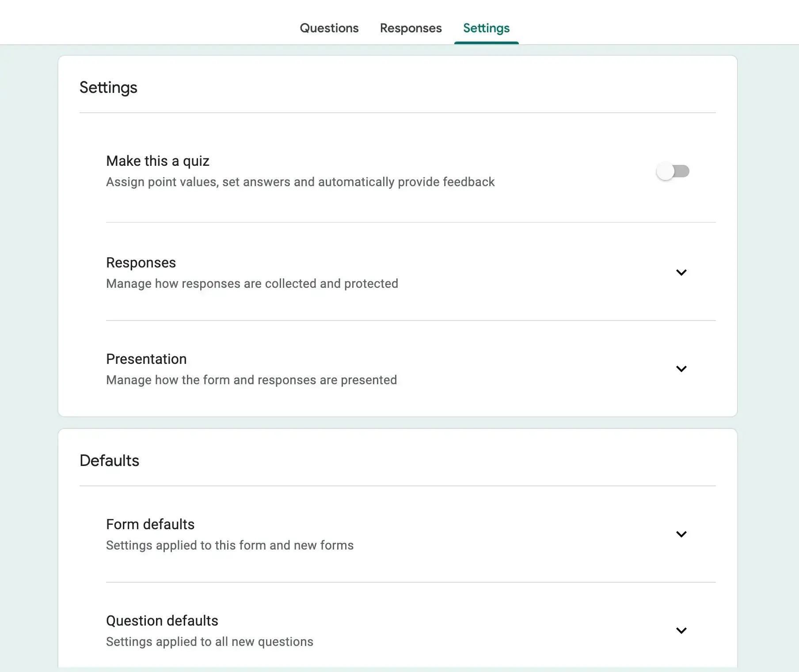Viewport: 799px width, 672px height.
Task: Click "Settings applied to this form and new forms"
Action: [x=229, y=545]
